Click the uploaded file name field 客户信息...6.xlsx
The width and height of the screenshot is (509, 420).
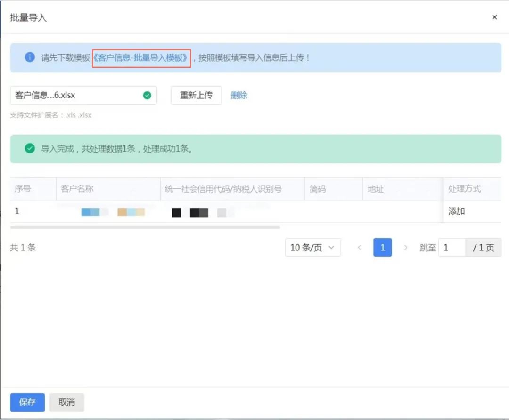[x=75, y=95]
